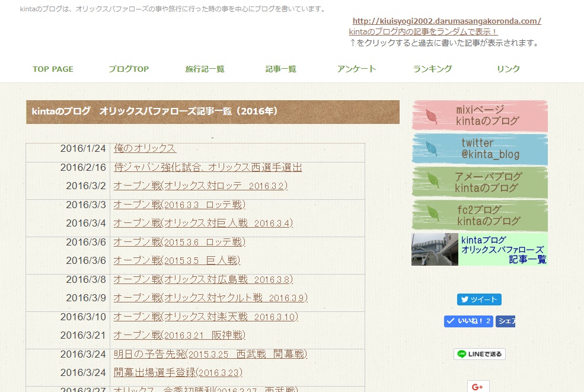
Task: Open オープン戦(2015.3.5 巨人戦) link
Action: (x=177, y=260)
